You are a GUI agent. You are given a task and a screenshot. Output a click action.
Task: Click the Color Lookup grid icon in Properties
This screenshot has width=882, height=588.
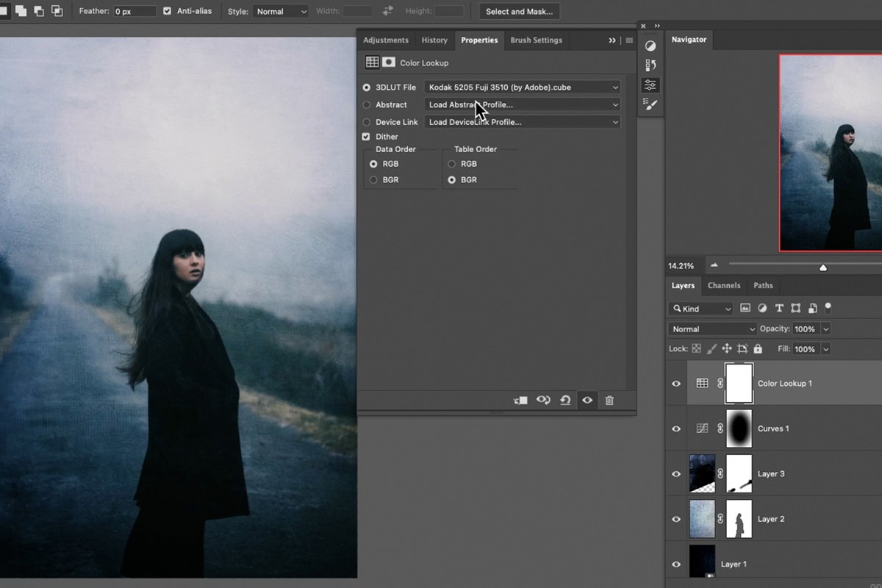coord(372,62)
